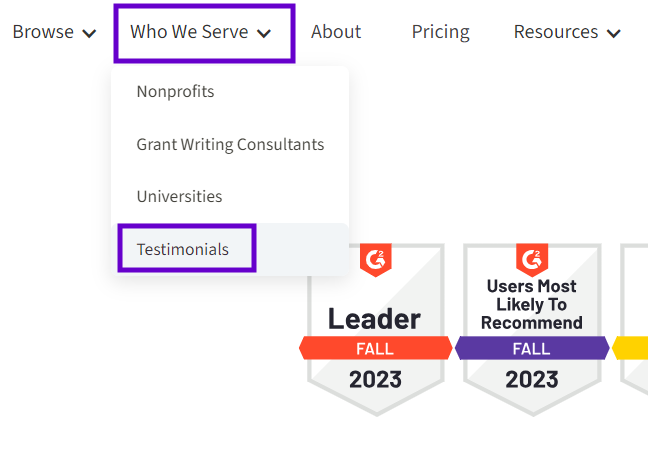
Task: Expand the Resources chevron arrow
Action: pos(613,33)
